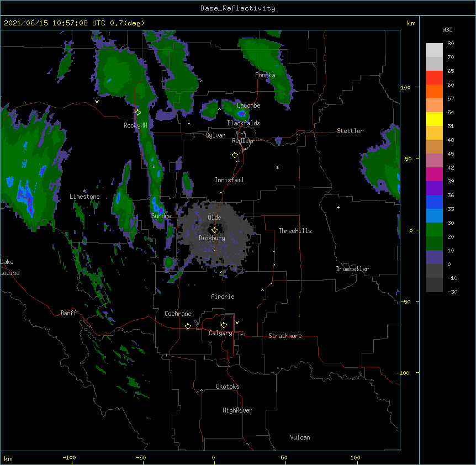Click the Base_Reflectivity title

tap(238, 8)
